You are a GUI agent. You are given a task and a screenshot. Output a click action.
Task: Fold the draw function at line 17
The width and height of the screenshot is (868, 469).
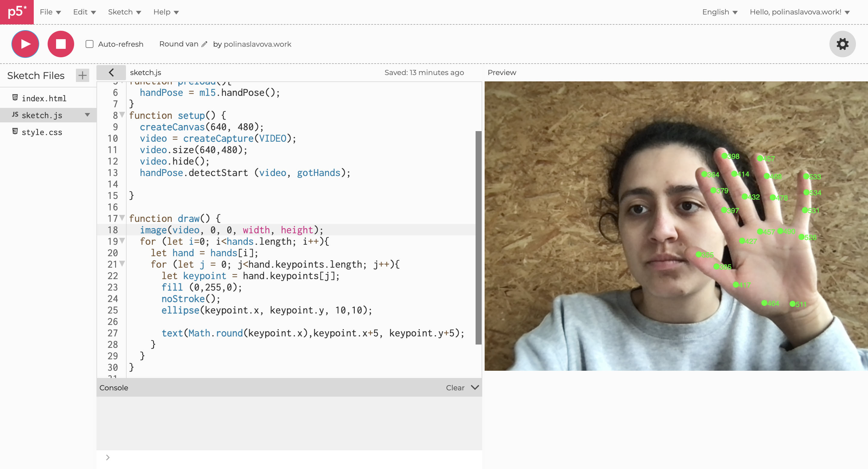122,218
